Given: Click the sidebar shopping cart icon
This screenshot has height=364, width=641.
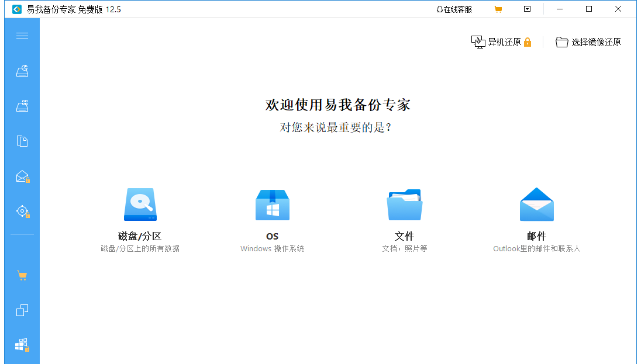Looking at the screenshot, I should 22,275.
